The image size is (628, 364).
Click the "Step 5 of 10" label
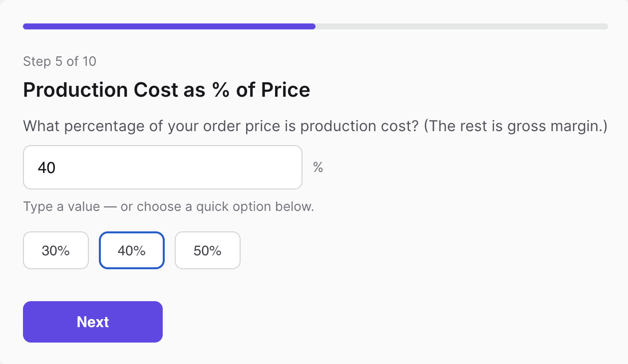(59, 61)
